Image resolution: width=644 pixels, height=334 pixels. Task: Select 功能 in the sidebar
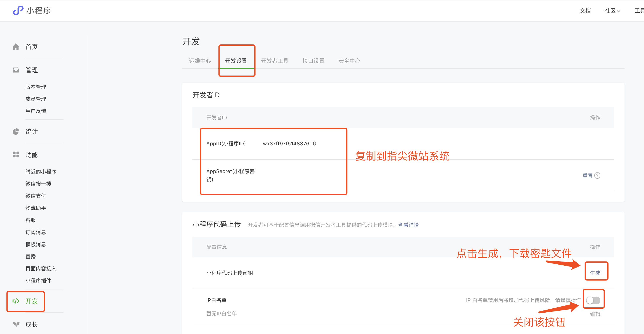point(32,155)
